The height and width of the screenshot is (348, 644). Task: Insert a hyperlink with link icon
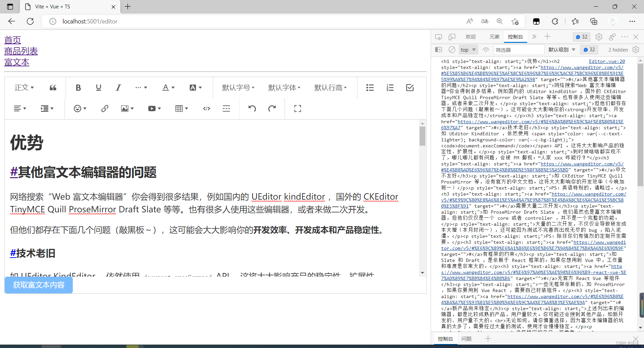coord(105,109)
